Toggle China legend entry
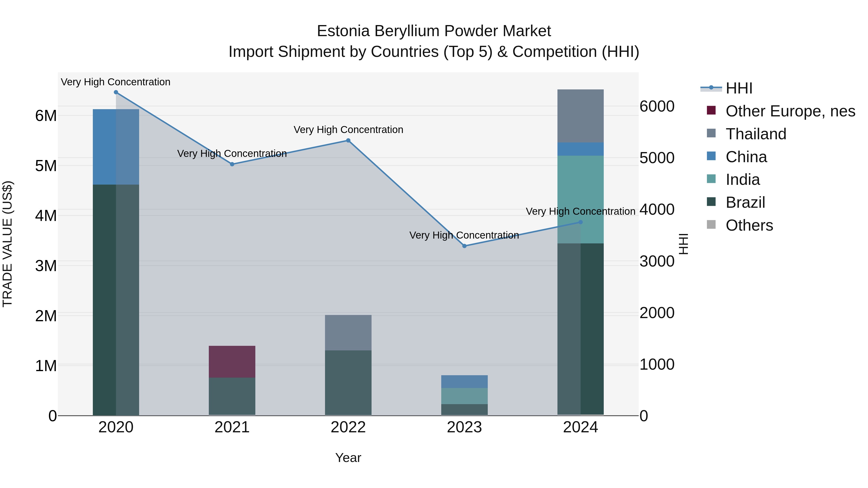The height and width of the screenshot is (488, 868). point(737,157)
